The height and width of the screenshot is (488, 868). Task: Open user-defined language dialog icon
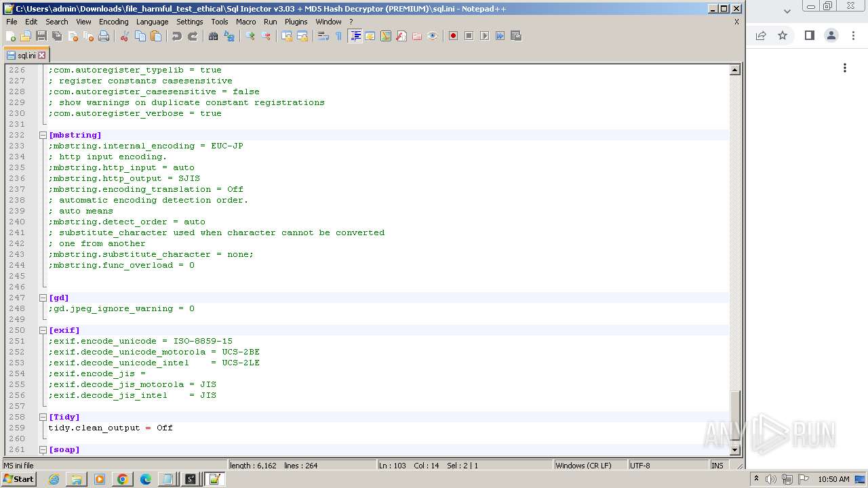tap(370, 36)
